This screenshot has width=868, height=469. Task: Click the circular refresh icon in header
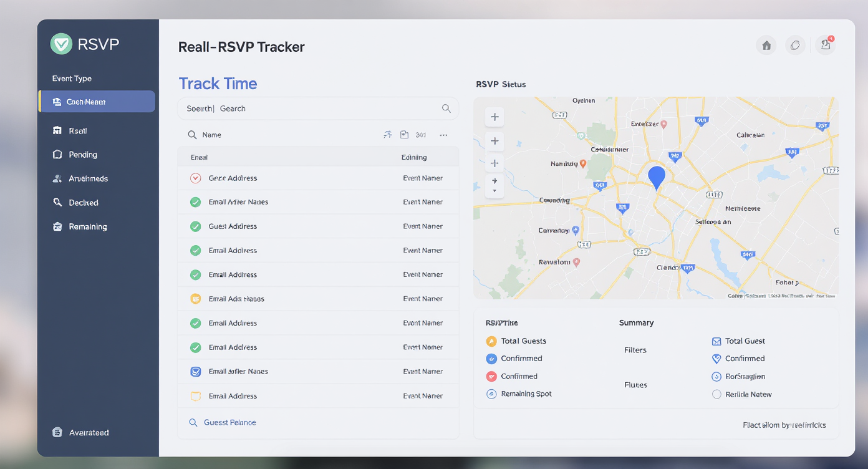(795, 45)
